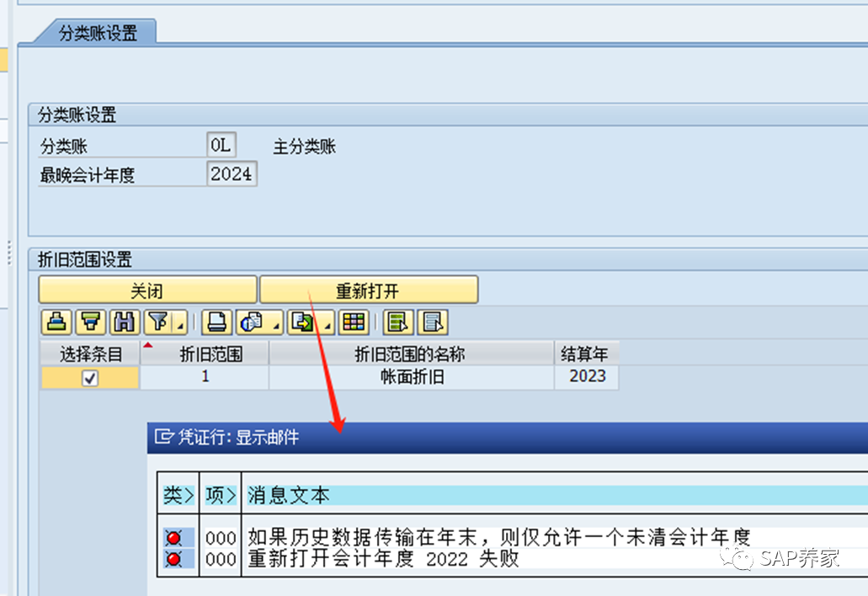Click the 类 column header in the dialog
The width and height of the screenshot is (868, 596).
coord(178,495)
